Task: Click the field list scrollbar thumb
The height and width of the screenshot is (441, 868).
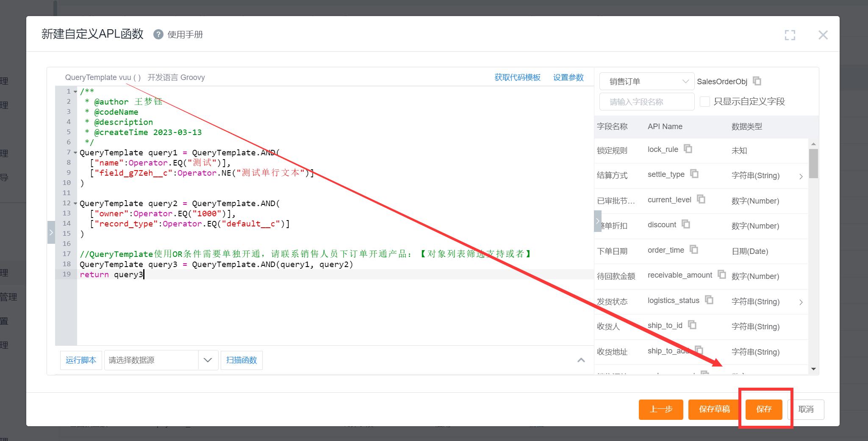Action: [813, 163]
